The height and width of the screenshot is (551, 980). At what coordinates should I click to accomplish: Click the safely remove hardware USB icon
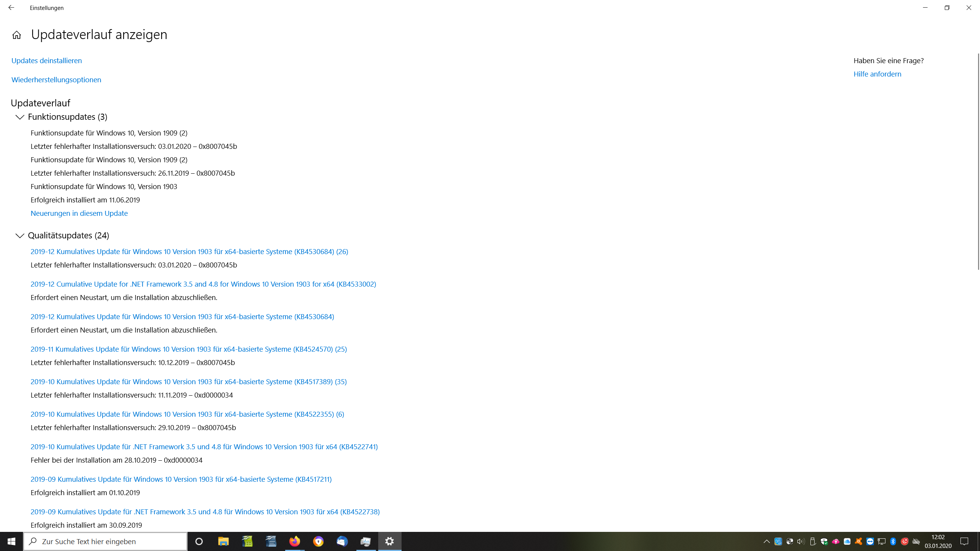point(812,541)
